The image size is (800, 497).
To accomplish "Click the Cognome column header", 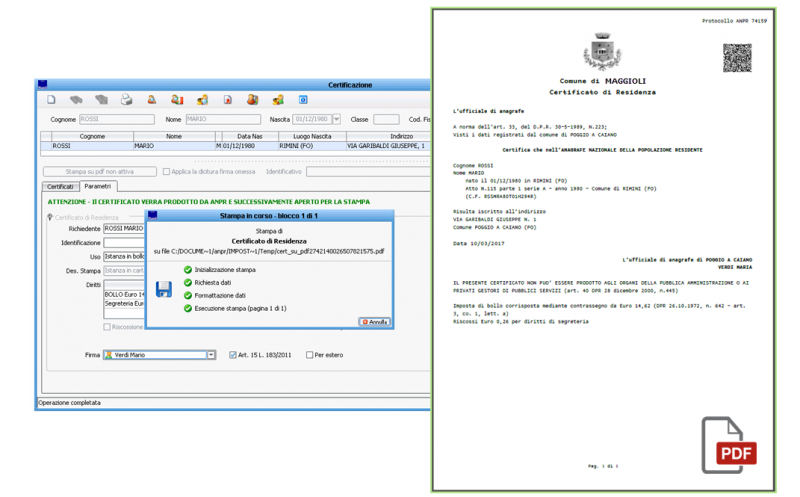I will click(x=92, y=136).
